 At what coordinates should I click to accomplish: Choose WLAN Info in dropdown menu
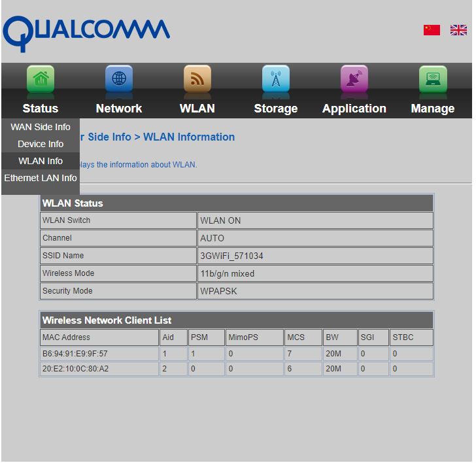(x=41, y=161)
